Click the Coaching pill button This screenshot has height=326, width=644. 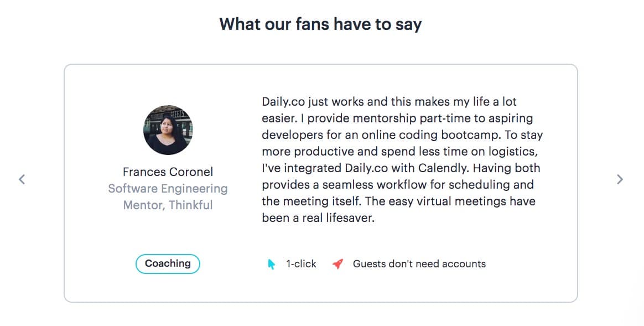tap(168, 264)
